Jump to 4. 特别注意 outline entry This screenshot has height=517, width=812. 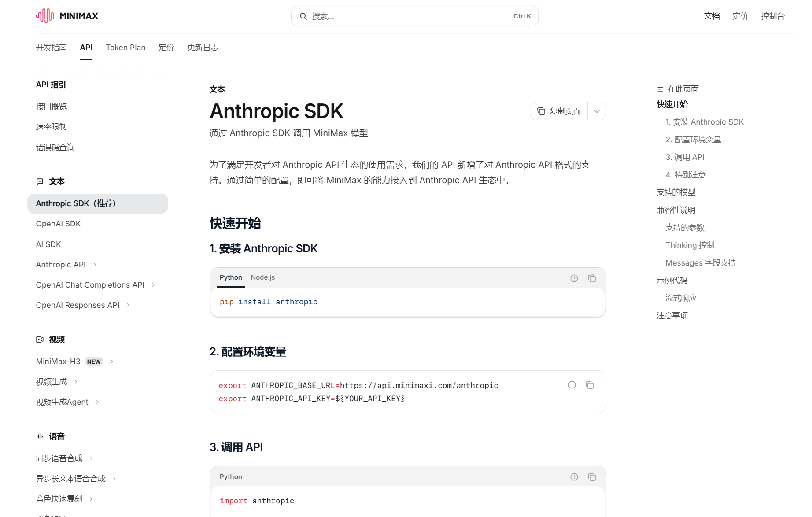tap(686, 175)
